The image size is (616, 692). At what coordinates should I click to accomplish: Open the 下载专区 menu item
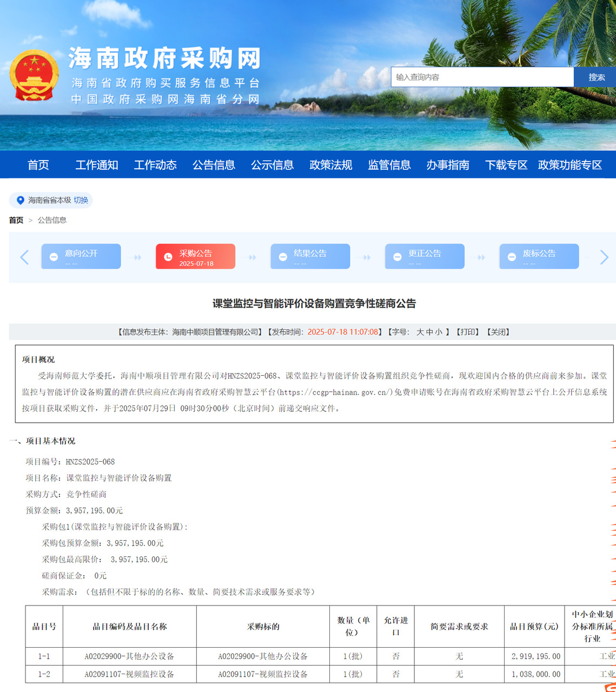coord(506,165)
